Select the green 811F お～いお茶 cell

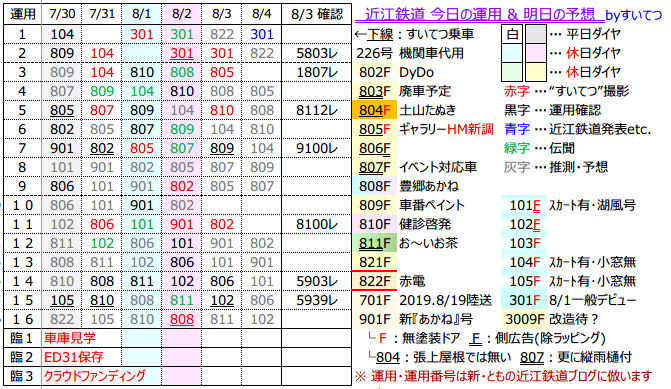[x=375, y=243]
